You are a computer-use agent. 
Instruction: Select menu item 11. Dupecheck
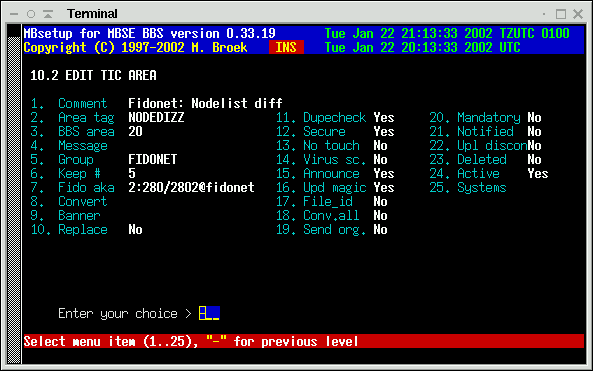point(321,118)
